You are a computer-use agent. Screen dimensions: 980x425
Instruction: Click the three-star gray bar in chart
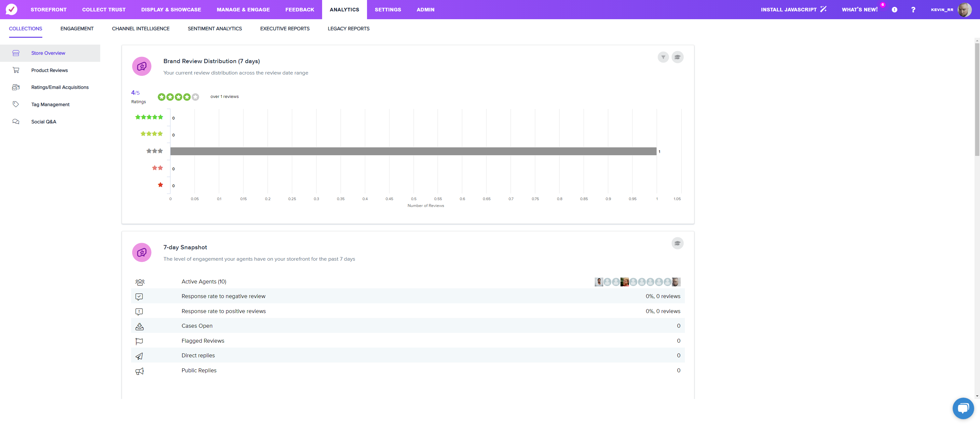413,151
